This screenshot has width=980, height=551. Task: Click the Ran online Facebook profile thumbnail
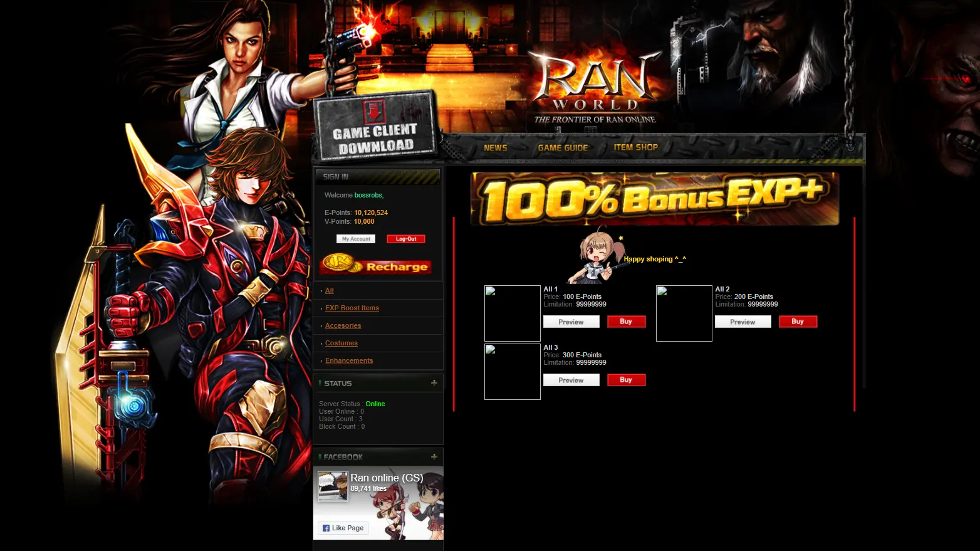point(333,486)
